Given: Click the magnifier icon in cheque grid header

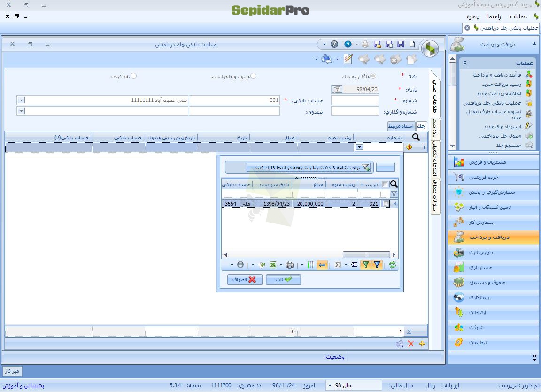Looking at the screenshot, I should point(416,137).
